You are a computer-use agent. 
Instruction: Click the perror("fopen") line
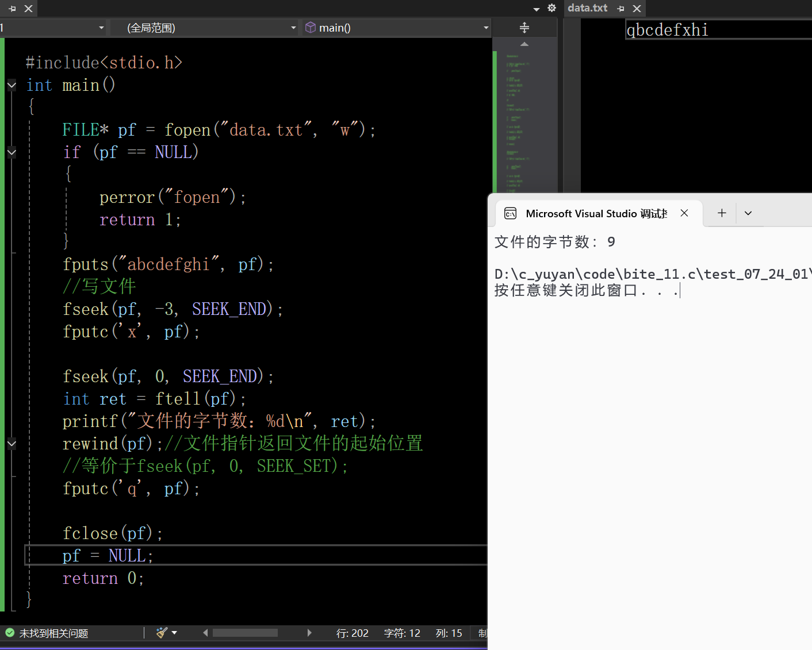173,198
